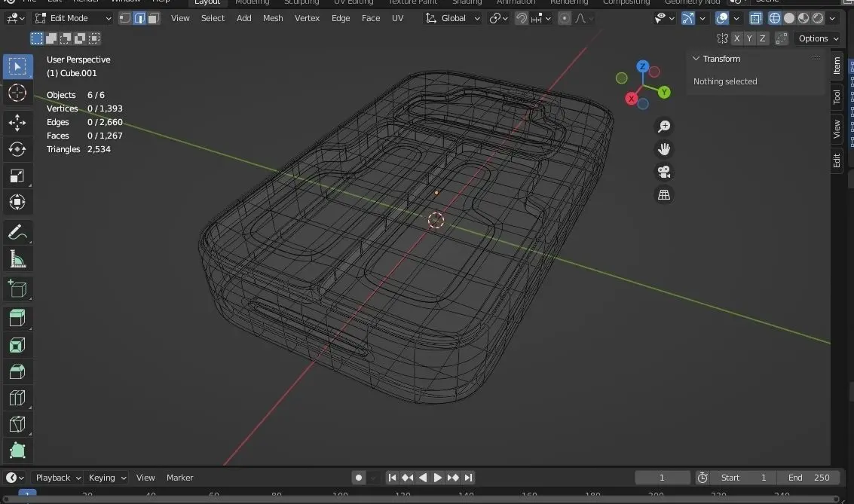Choose the Move tool
854x504 pixels.
pyautogui.click(x=17, y=122)
